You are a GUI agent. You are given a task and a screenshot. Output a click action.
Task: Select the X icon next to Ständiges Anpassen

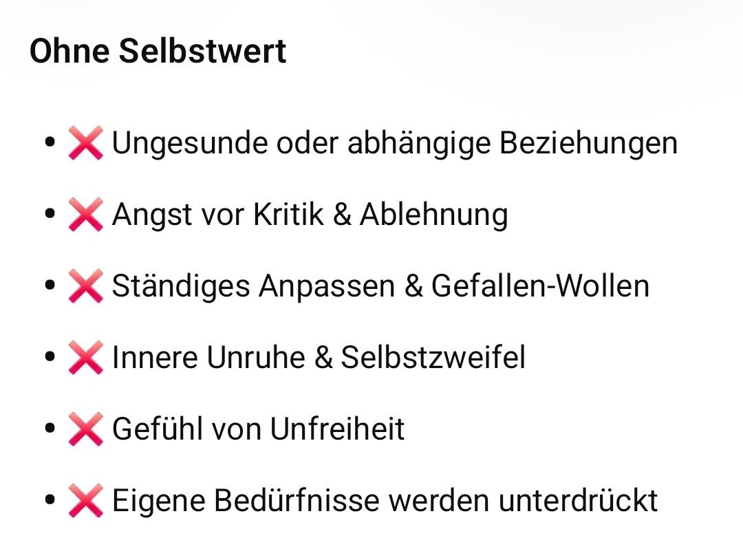[85, 287]
